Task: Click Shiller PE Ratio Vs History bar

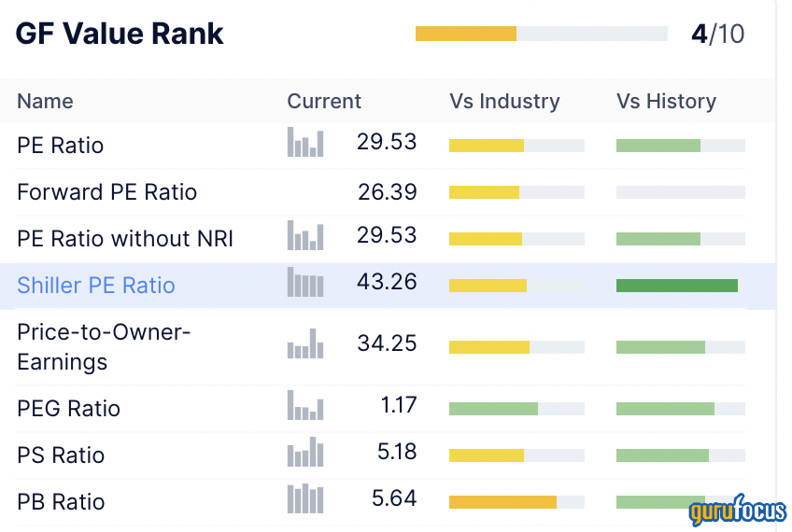Action: click(680, 286)
